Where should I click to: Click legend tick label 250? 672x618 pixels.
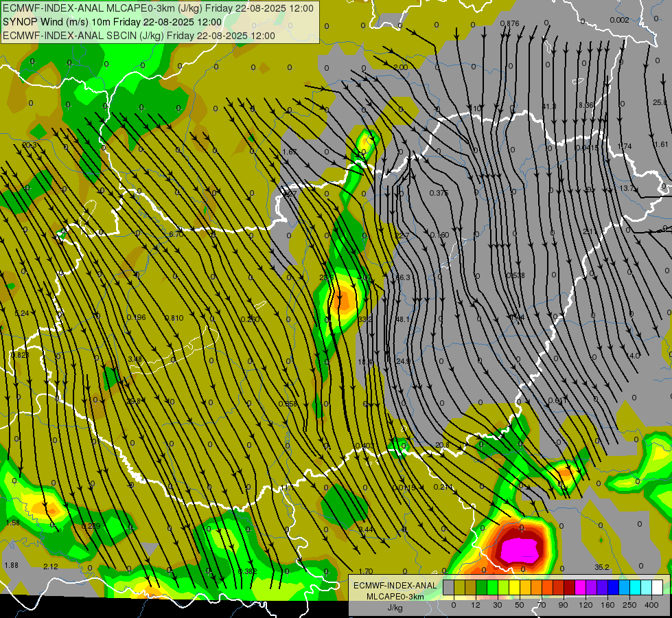(629, 605)
